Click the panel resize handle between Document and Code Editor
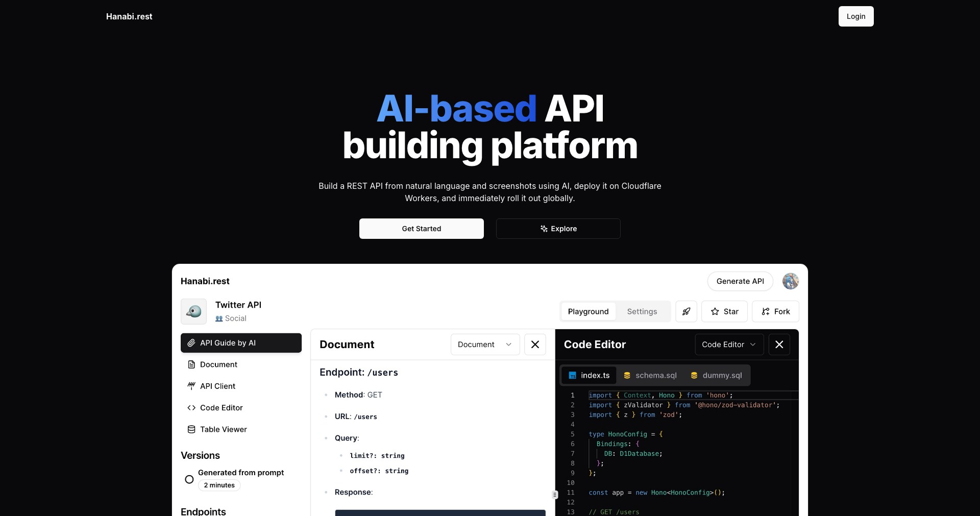 click(x=555, y=495)
